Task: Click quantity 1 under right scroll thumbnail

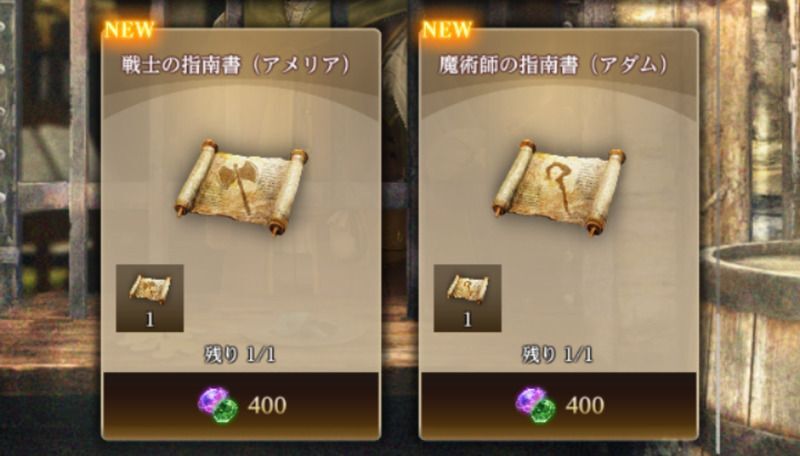Action: pos(467,320)
